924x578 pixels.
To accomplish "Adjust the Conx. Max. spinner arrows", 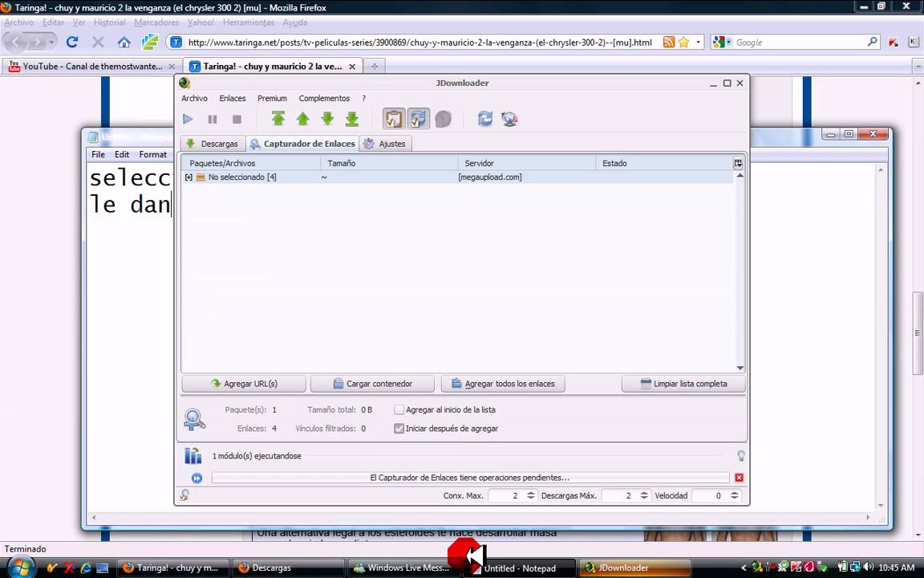I will (531, 495).
